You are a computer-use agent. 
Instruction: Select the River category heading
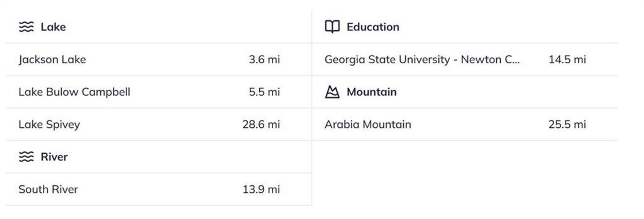click(x=54, y=157)
